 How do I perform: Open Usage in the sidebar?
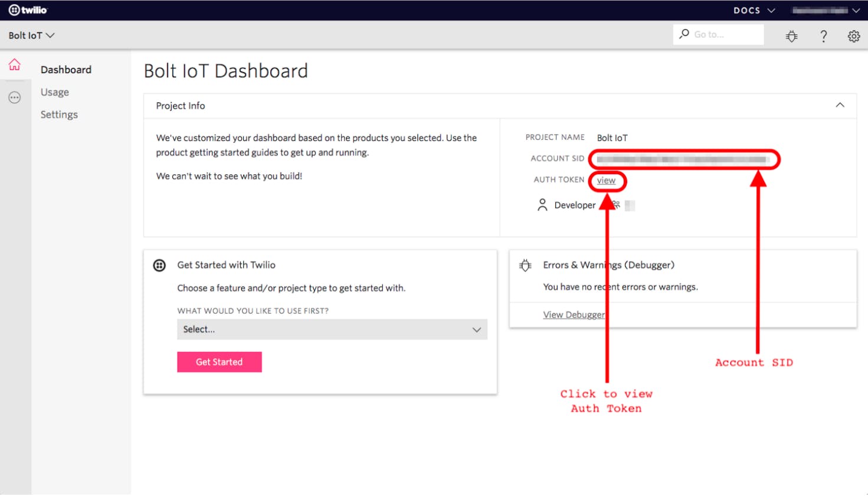(55, 92)
